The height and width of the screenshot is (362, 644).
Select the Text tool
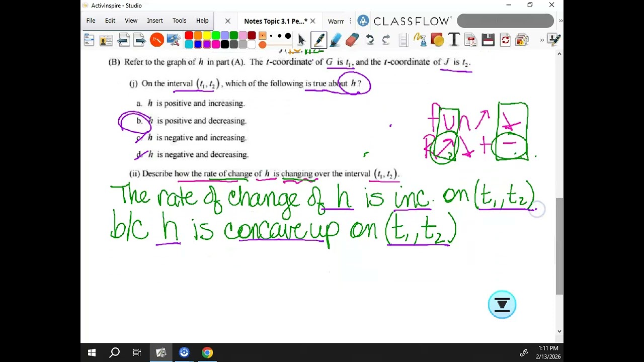[454, 40]
